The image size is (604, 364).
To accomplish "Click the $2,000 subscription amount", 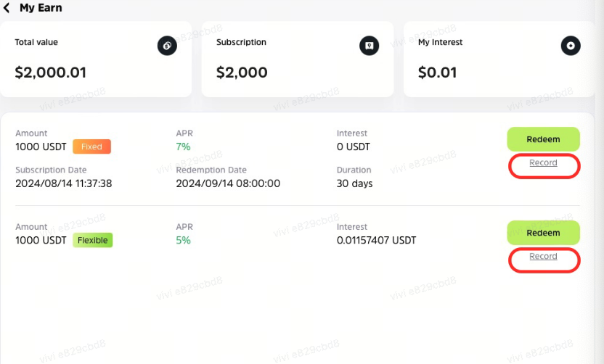I will click(x=242, y=73).
